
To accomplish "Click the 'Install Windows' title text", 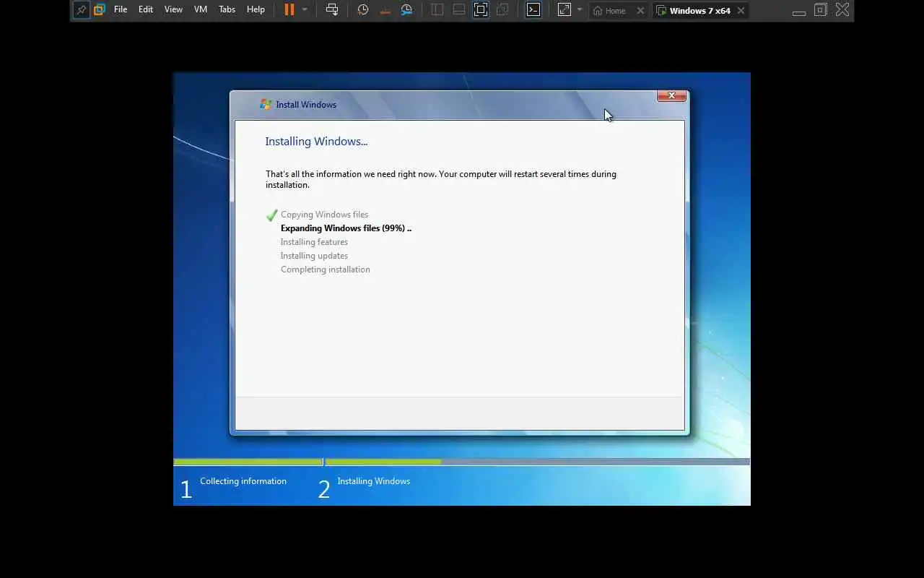I will (306, 105).
